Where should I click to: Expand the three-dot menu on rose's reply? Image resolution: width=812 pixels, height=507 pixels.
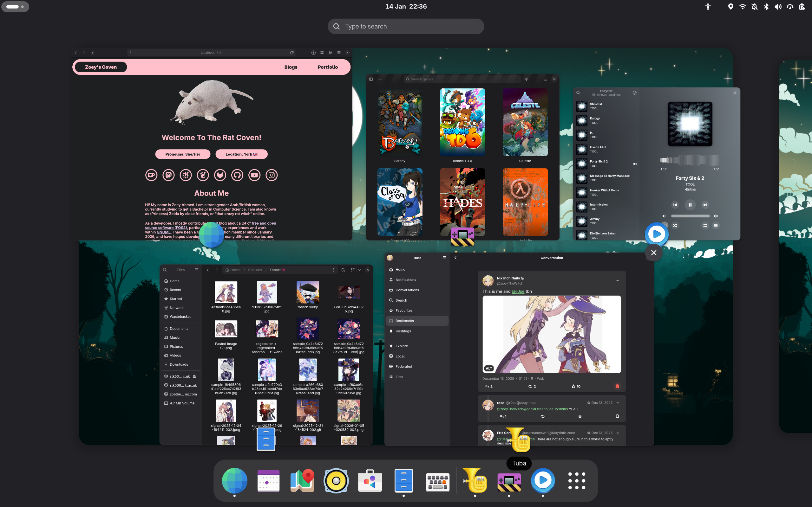[617, 403]
